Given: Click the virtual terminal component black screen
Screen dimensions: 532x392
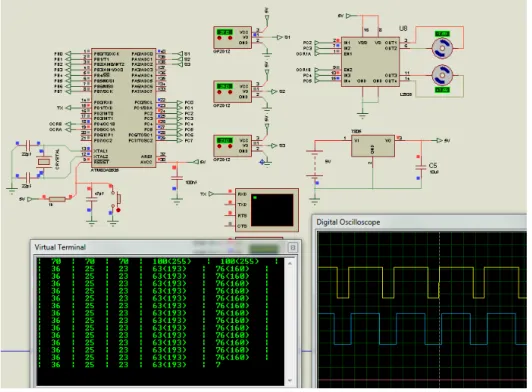Looking at the screenshot, I should (272, 210).
